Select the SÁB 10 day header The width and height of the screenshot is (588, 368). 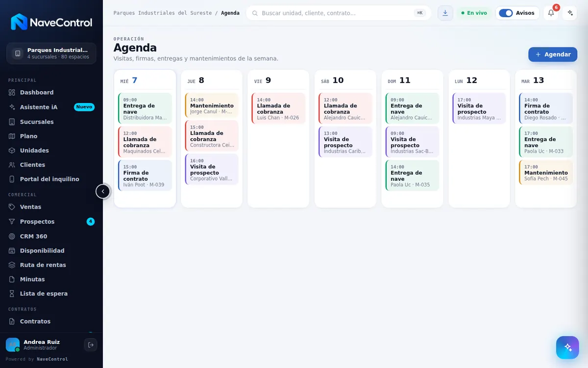(345, 80)
